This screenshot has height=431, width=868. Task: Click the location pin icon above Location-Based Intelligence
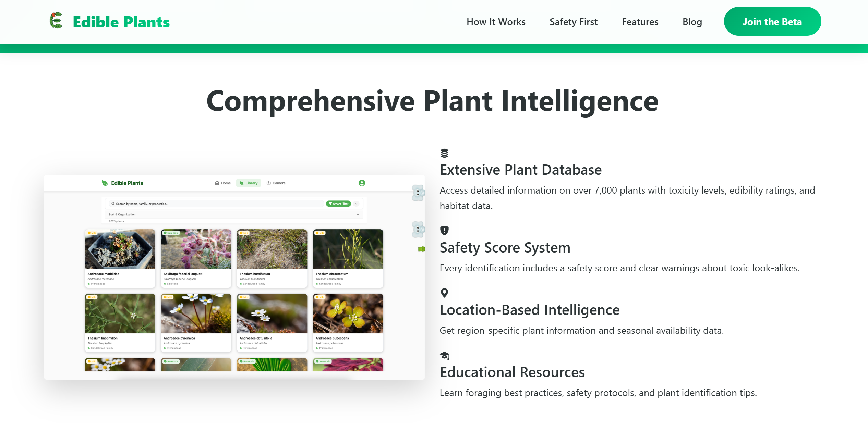click(x=445, y=293)
